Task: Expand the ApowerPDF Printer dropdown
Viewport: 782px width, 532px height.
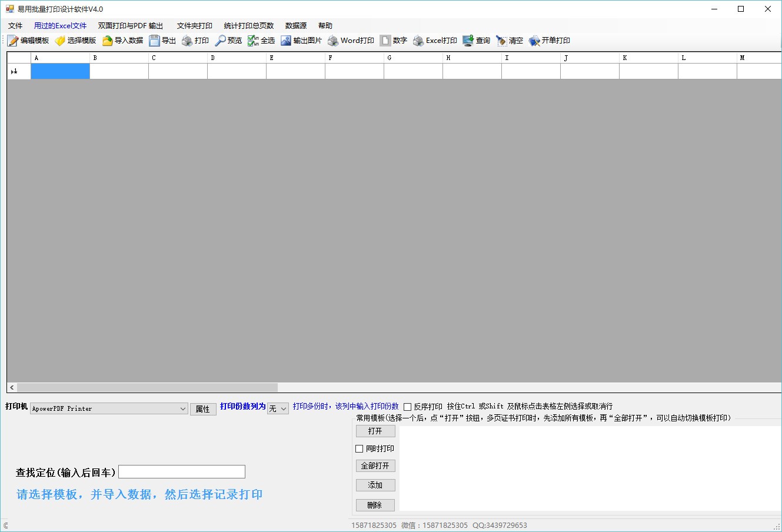Action: tap(183, 408)
